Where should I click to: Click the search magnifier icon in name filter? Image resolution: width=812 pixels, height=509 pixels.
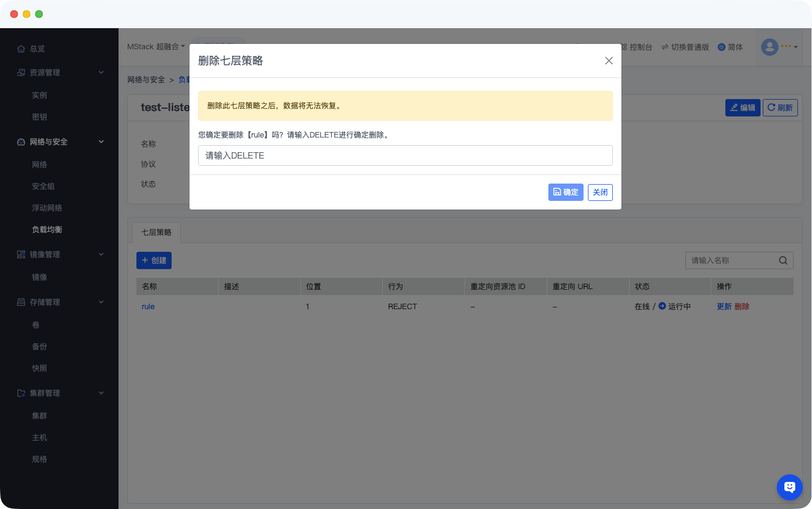point(783,260)
